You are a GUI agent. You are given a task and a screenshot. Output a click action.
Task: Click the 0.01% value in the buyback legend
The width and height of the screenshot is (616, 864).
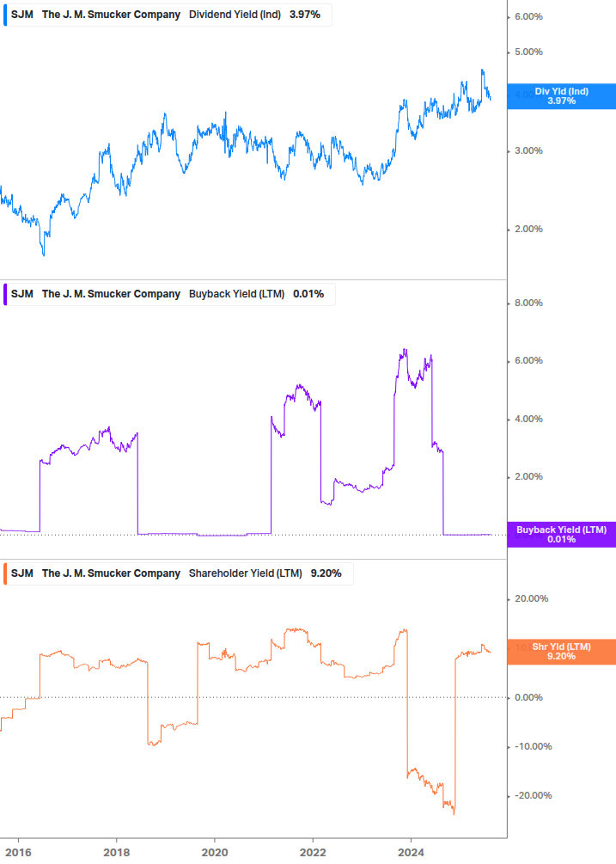[x=308, y=294]
